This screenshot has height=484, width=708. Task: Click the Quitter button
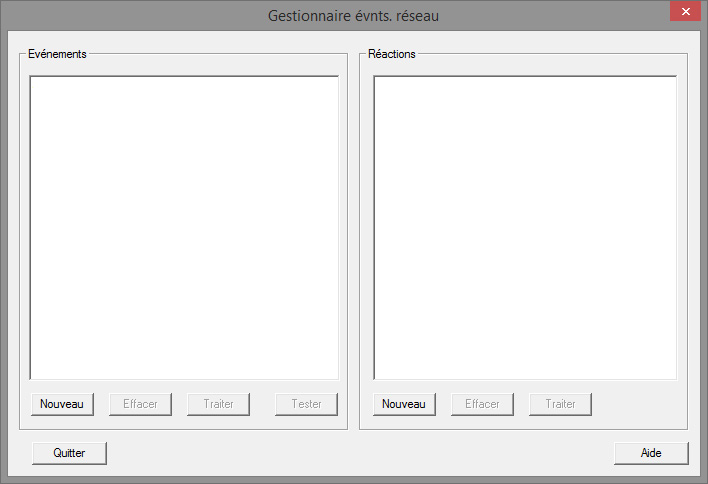69,453
